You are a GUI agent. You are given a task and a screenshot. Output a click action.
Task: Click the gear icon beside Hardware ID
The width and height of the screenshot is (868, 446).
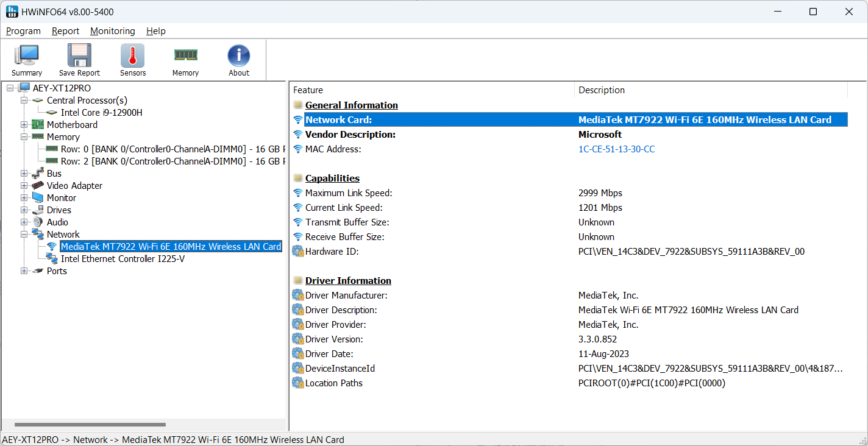(x=298, y=251)
